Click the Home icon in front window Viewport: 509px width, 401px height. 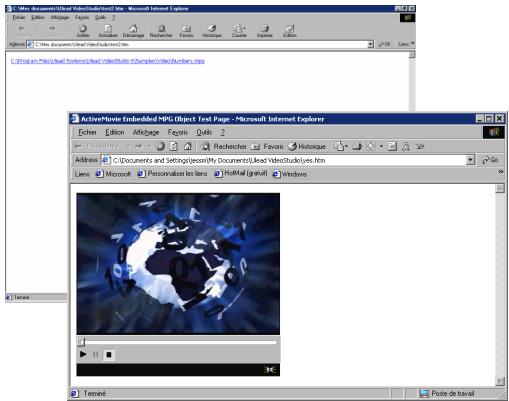(188, 146)
